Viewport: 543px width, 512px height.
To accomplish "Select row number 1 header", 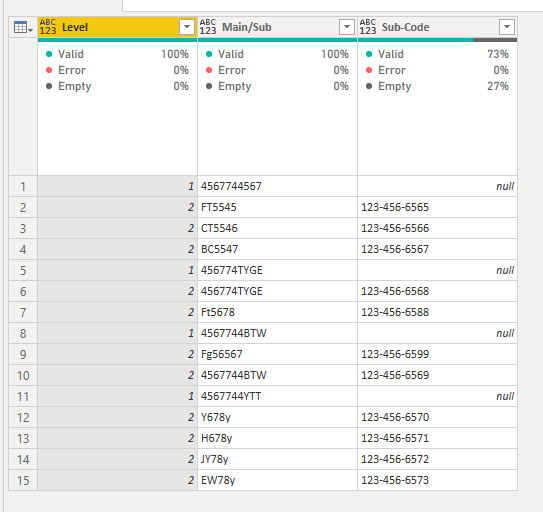I will point(23,186).
